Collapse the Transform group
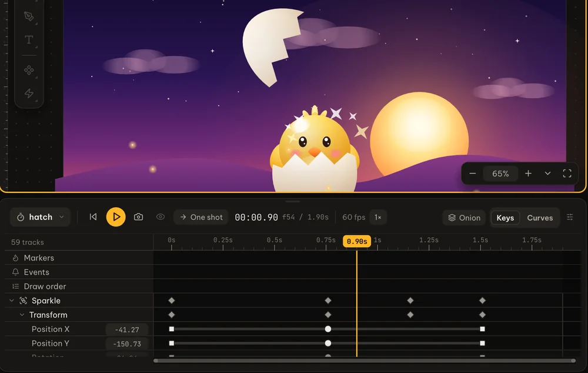This screenshot has height=373, width=588. point(22,315)
